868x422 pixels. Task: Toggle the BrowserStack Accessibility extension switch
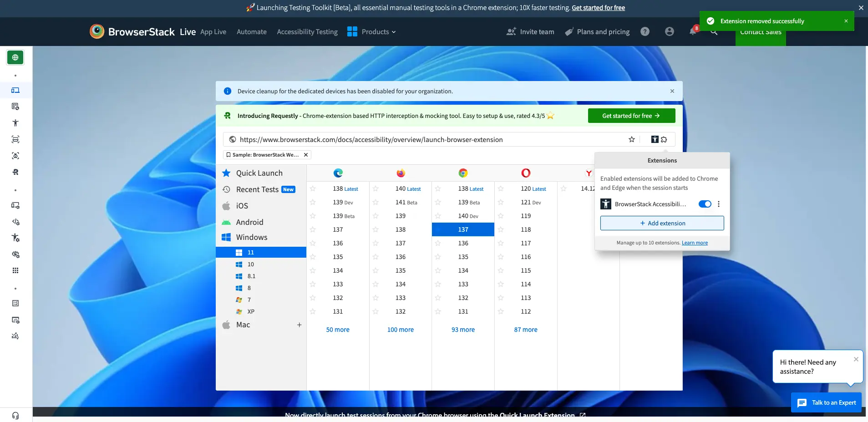pos(705,204)
